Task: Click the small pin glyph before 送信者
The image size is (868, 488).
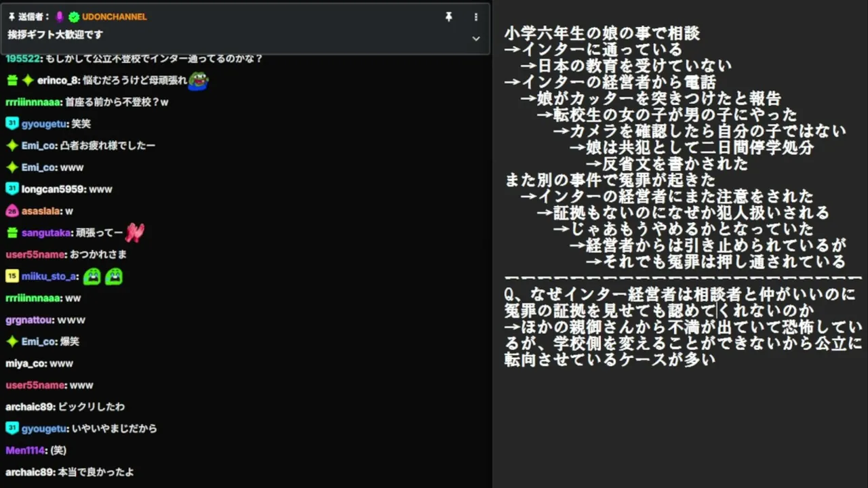Action: (12, 17)
